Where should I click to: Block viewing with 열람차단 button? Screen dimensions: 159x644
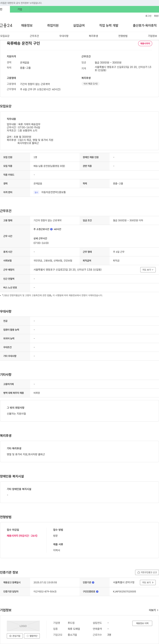(x=32, y=636)
